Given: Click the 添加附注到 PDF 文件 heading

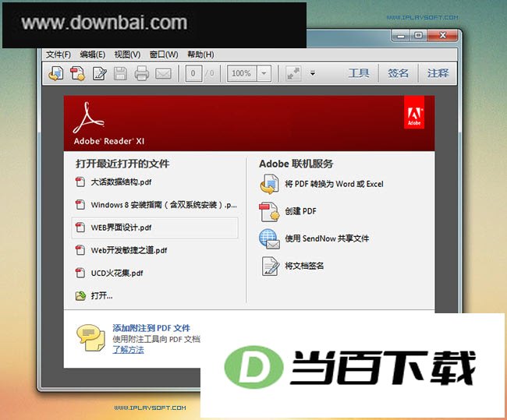Looking at the screenshot, I should tap(151, 328).
